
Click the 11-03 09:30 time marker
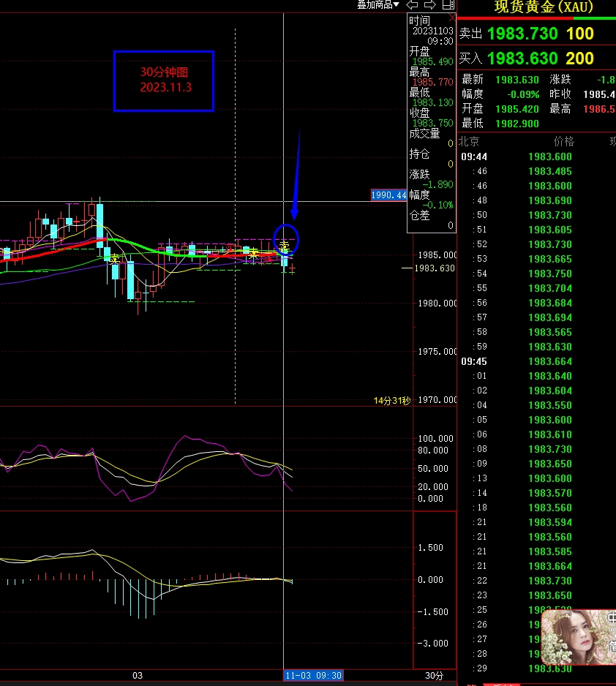(x=313, y=676)
